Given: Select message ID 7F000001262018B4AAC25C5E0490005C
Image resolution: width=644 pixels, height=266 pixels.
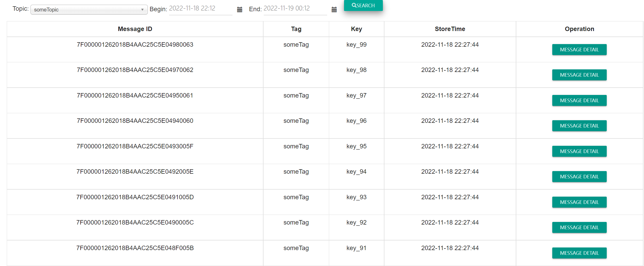Looking at the screenshot, I should click(135, 222).
